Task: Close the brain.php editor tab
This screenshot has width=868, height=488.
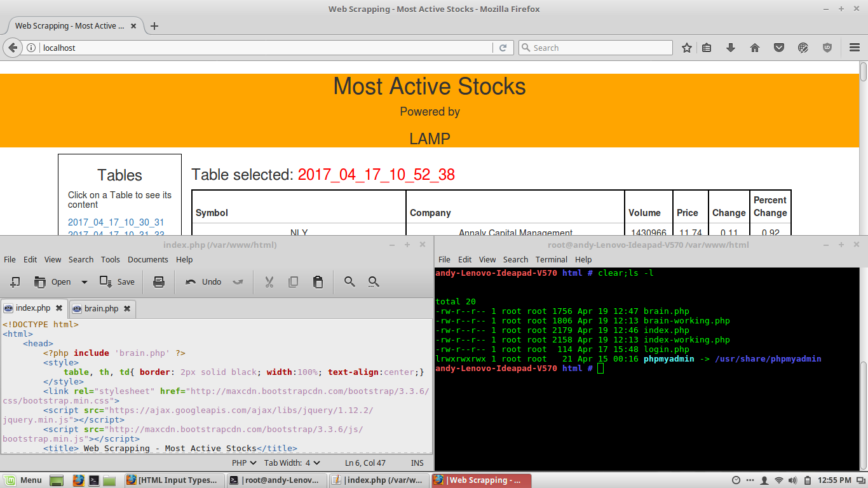Action: [x=126, y=309]
